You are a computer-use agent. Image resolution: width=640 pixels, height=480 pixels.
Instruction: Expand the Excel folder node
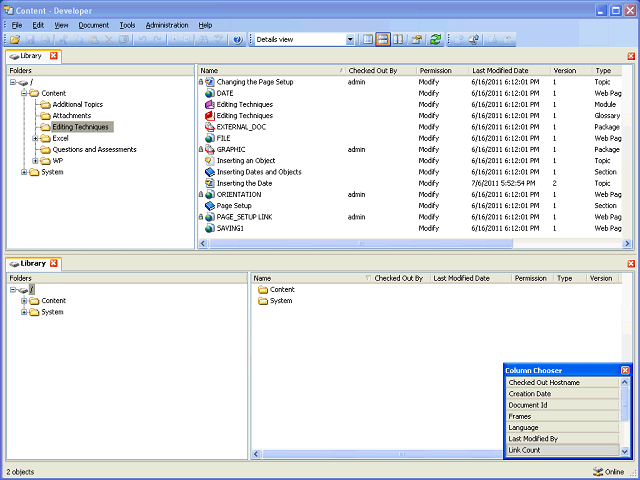pos(35,138)
